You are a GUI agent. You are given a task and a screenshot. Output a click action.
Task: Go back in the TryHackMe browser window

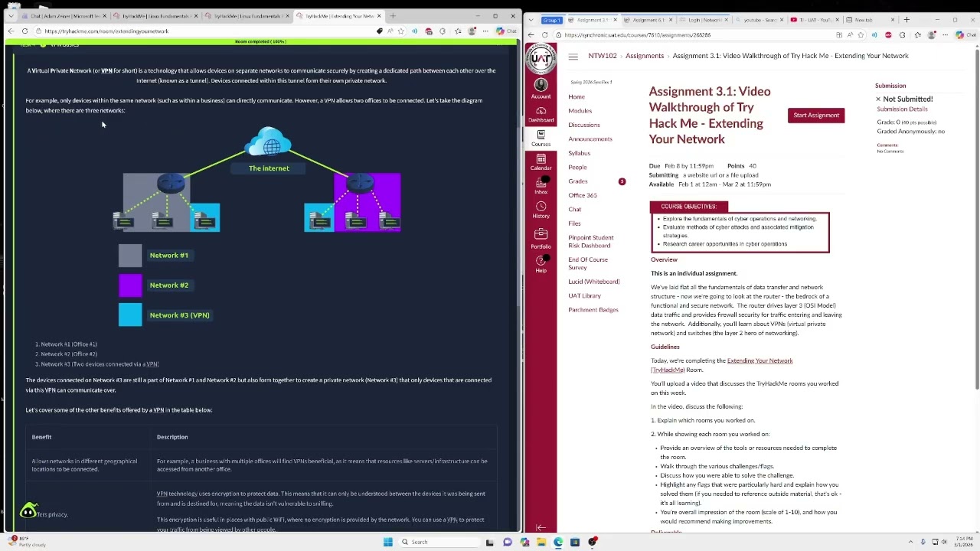(11, 31)
